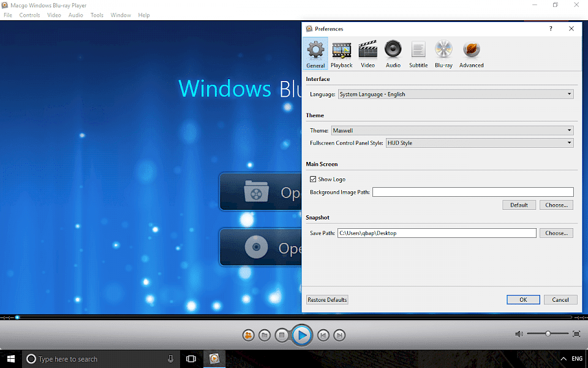Click the Macgo player taskbar icon
588x368 pixels.
coord(214,359)
